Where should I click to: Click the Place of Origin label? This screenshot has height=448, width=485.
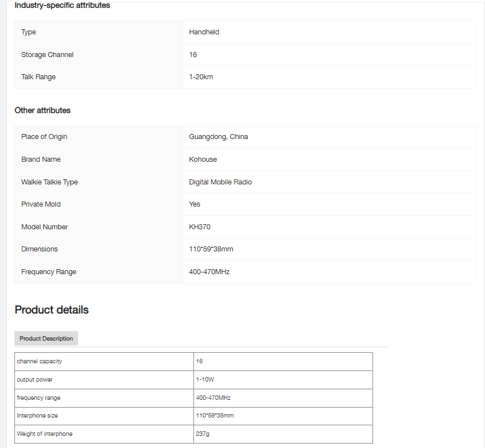pos(44,137)
